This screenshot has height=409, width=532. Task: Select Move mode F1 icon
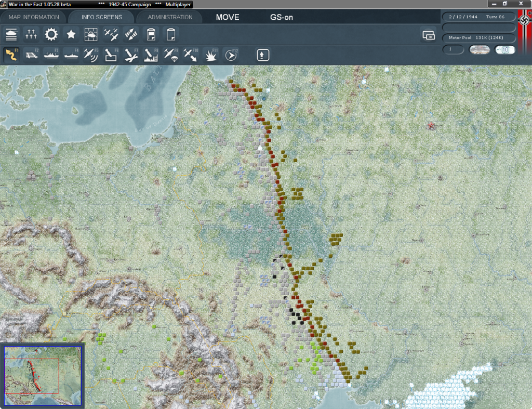[11, 55]
